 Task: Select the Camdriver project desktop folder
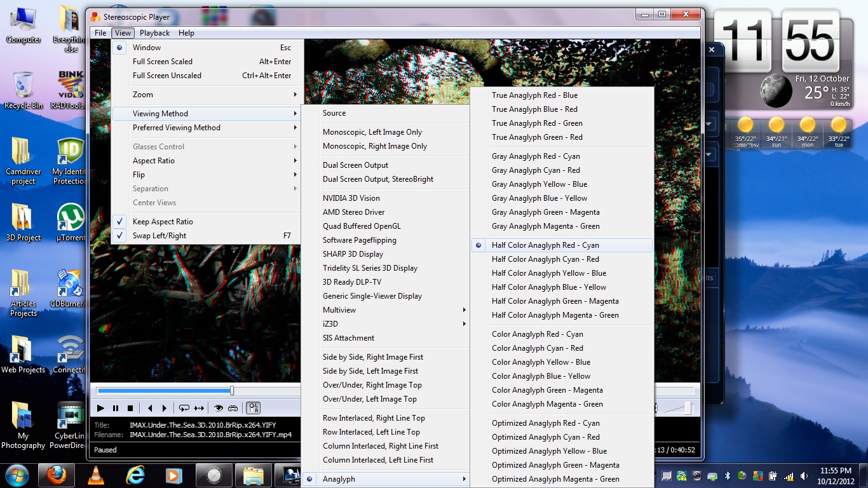tap(23, 161)
